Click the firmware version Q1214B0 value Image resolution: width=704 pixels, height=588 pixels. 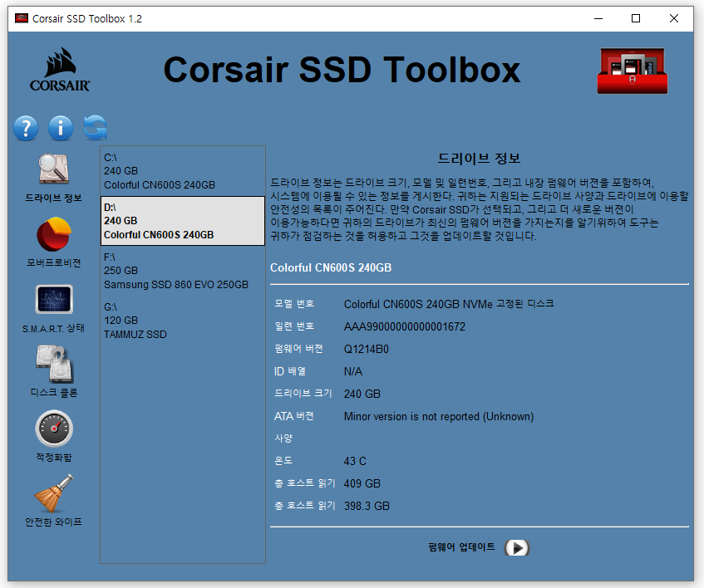coord(367,349)
